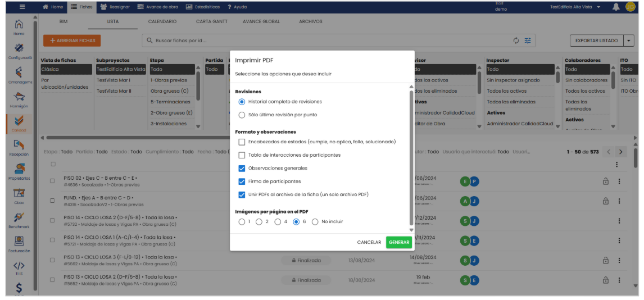Uncheck the Firma de participantes option
Viewport: 644px width, 300px height.
(x=242, y=181)
